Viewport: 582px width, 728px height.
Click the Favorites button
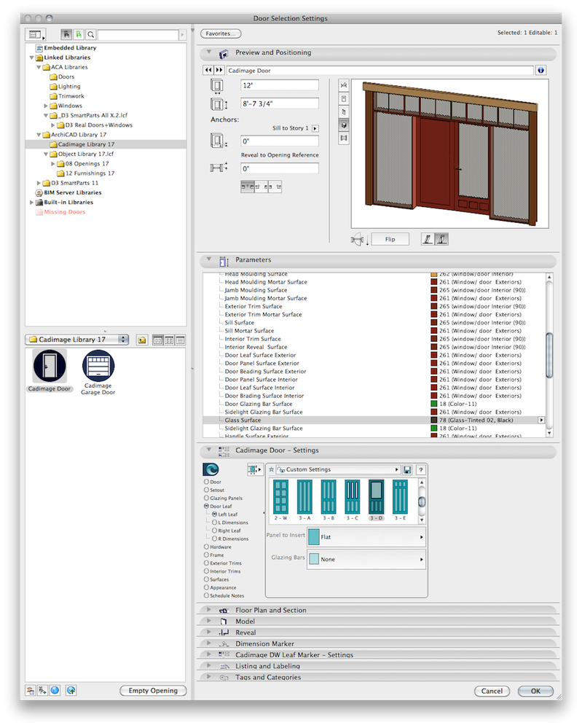click(x=221, y=34)
